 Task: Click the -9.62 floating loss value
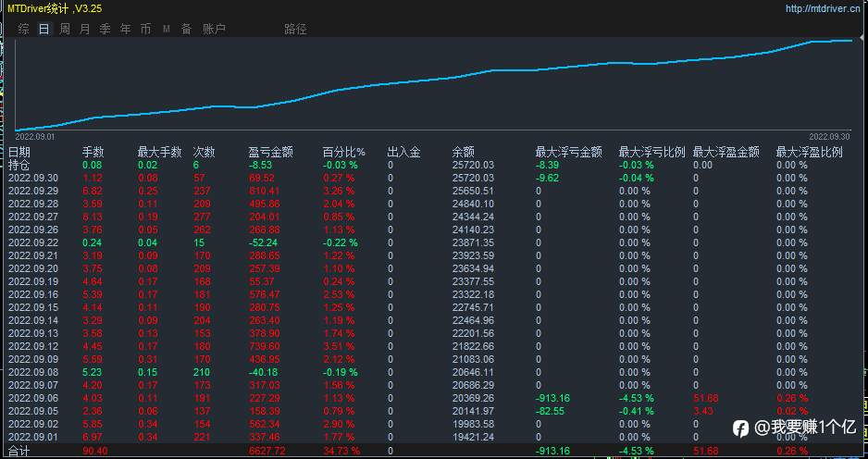point(548,178)
